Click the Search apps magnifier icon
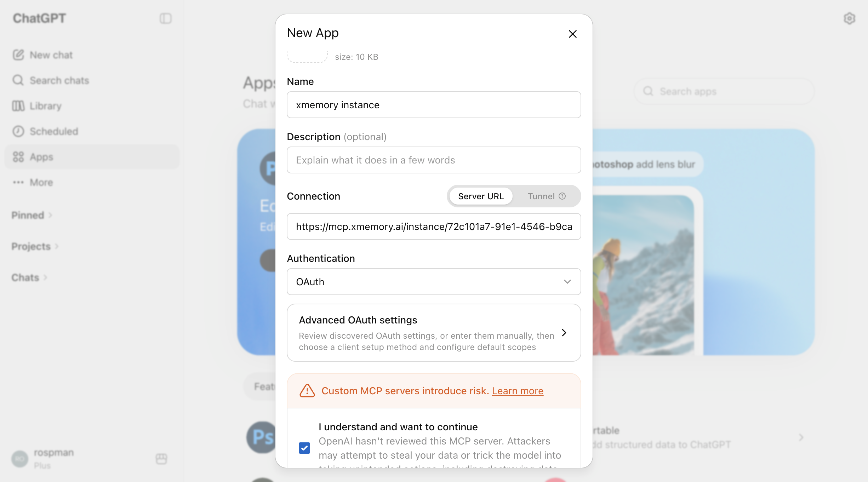 click(x=648, y=91)
